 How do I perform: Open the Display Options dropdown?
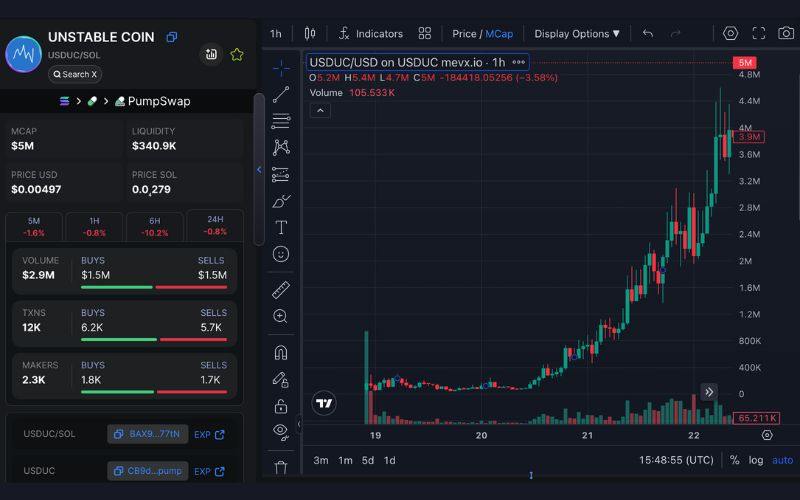pos(577,34)
